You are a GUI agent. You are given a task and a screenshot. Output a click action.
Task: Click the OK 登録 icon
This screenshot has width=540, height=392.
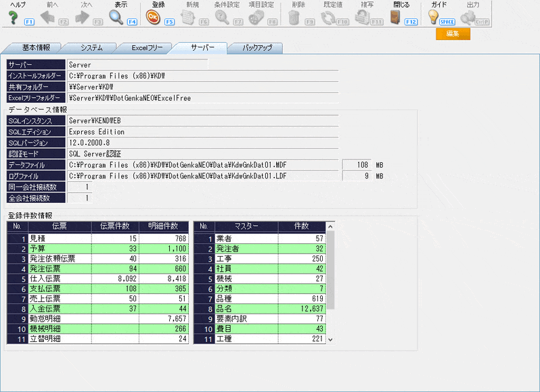tap(153, 17)
